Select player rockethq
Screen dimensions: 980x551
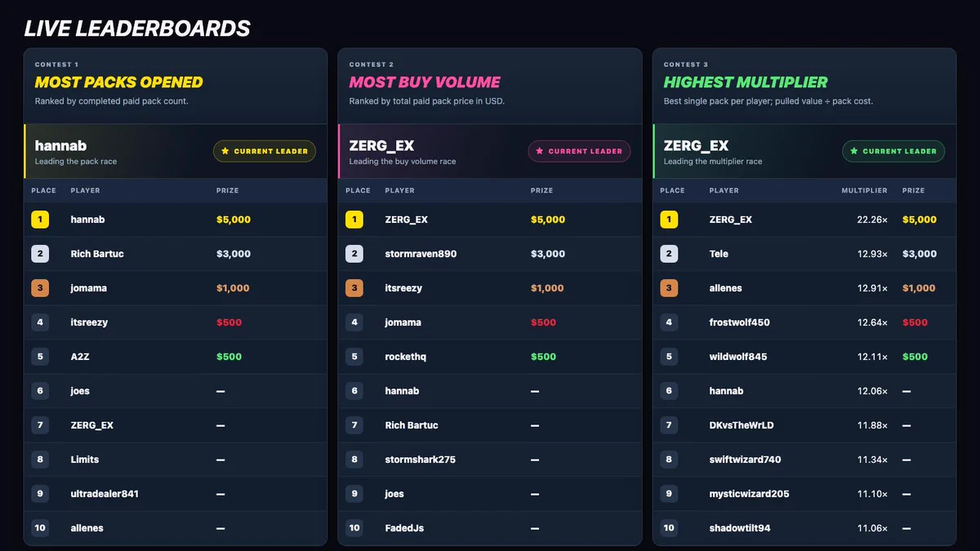click(x=406, y=357)
